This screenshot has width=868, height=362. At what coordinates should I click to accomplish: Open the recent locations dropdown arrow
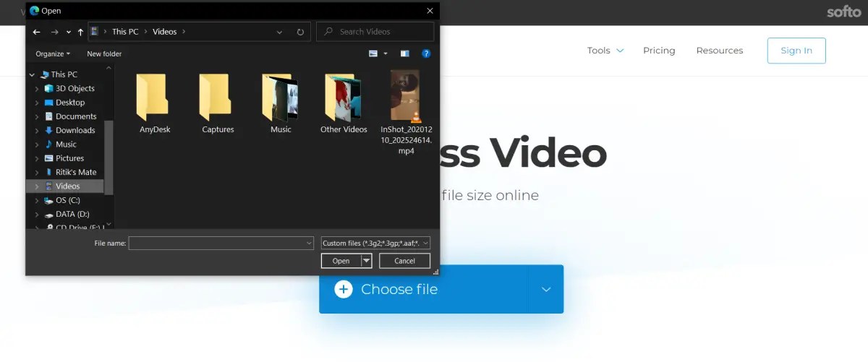(69, 32)
